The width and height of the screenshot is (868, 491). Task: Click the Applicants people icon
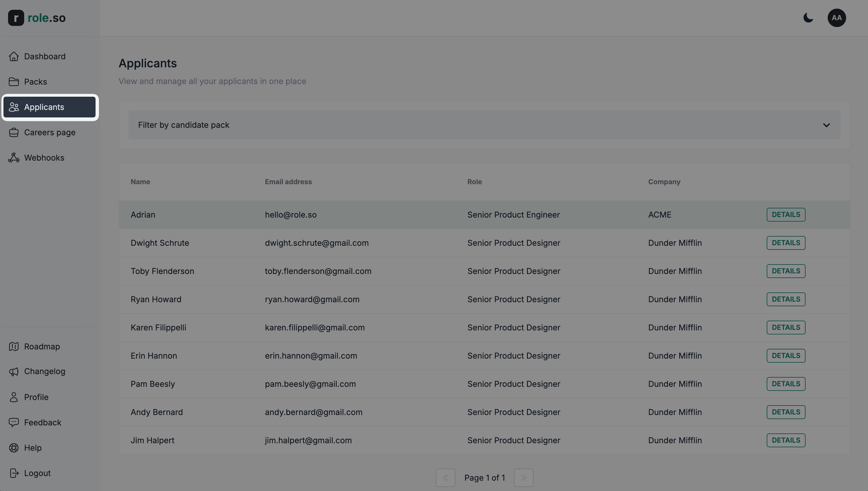coord(14,107)
